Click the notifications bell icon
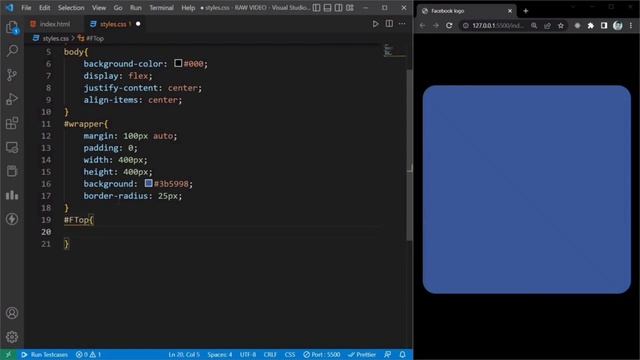The width and height of the screenshot is (640, 360). [x=402, y=354]
